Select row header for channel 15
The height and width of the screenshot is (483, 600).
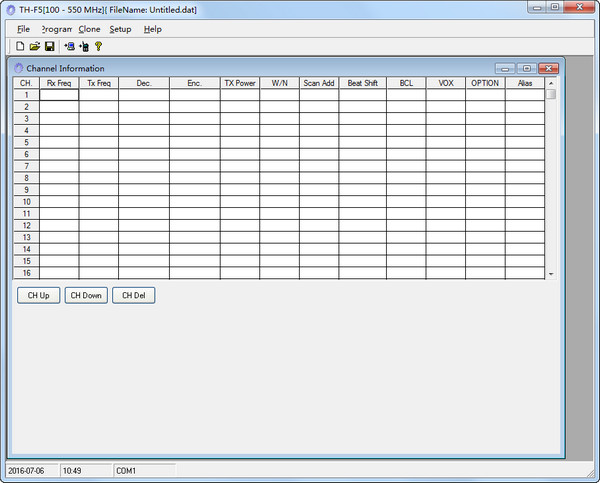click(x=26, y=261)
